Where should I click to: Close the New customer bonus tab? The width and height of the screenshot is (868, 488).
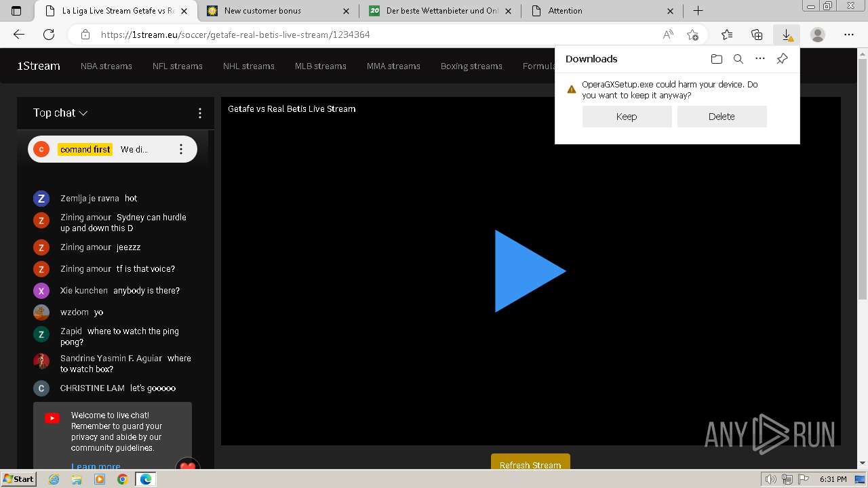coord(346,11)
